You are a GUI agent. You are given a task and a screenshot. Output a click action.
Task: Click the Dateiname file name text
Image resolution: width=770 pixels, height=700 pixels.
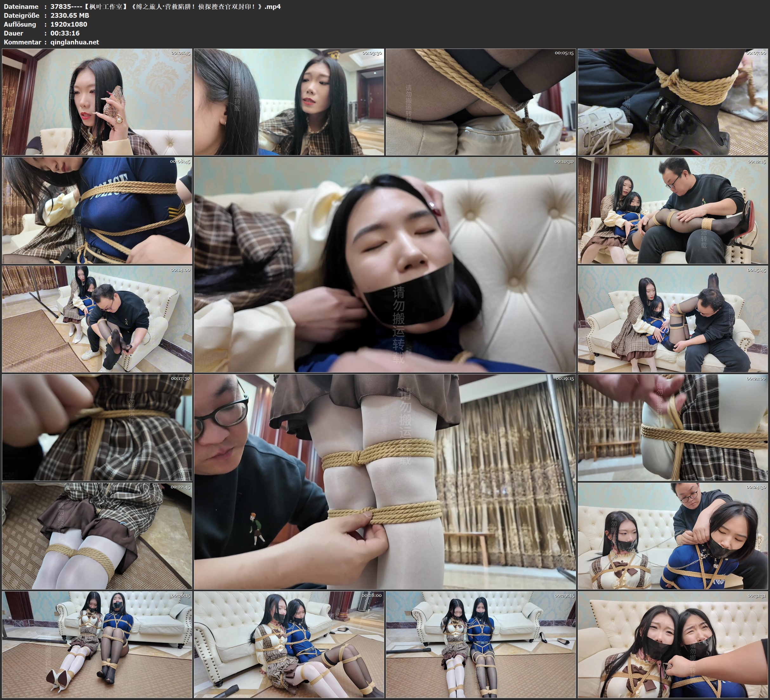coord(165,6)
